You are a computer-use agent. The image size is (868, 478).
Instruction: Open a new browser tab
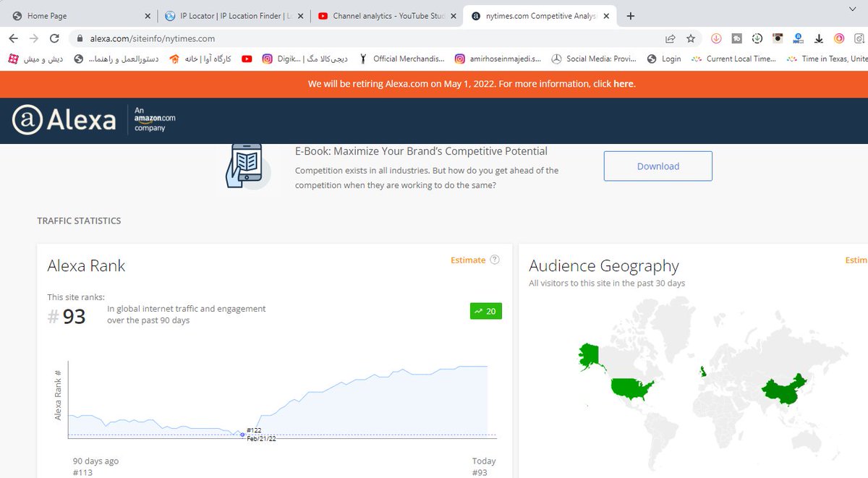point(631,15)
